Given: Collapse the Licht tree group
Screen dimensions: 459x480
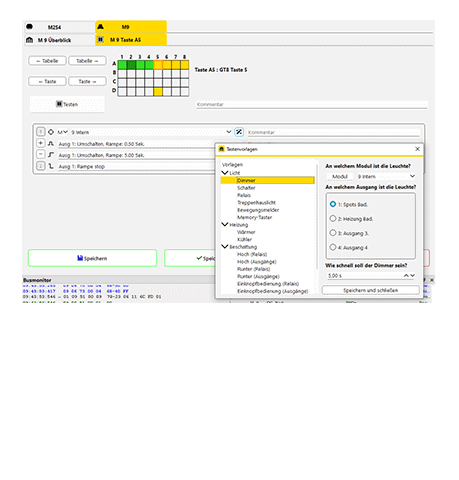Looking at the screenshot, I should (x=225, y=173).
